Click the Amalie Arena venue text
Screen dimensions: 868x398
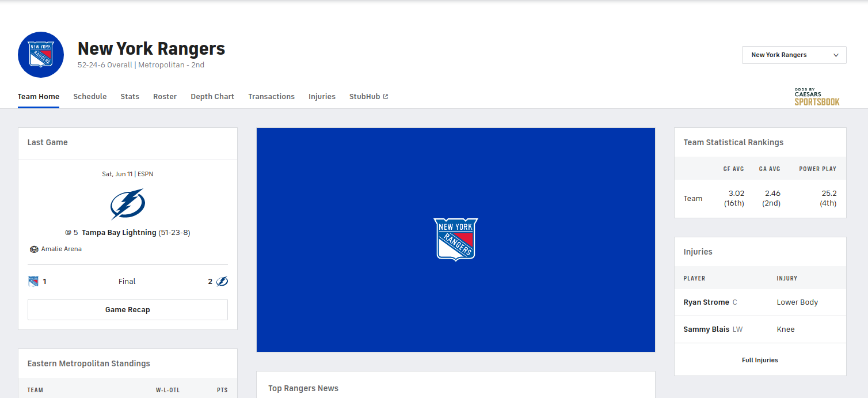click(x=62, y=249)
